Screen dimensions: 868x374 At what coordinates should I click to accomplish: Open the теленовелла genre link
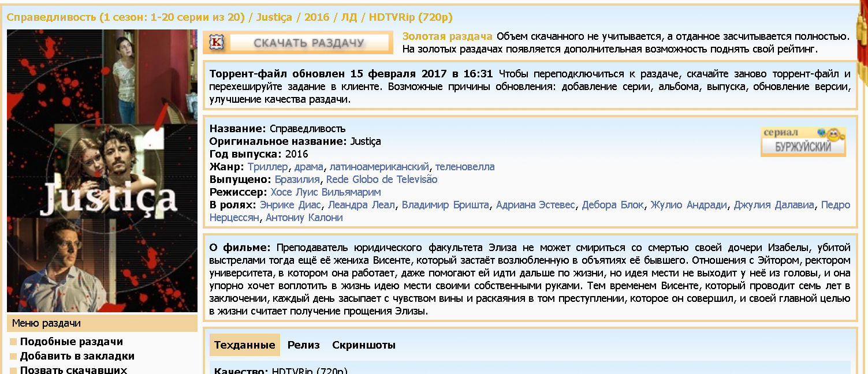[x=465, y=167]
